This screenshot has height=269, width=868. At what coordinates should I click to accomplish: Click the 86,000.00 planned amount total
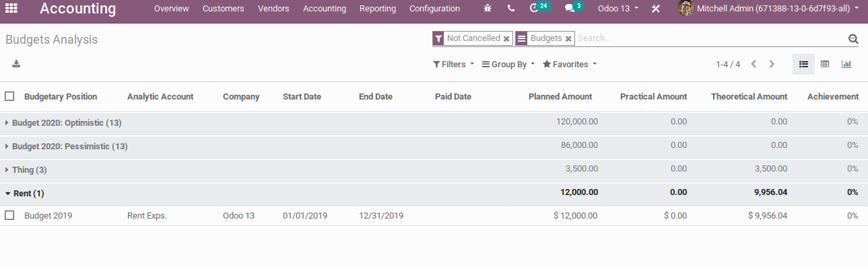[x=579, y=145]
